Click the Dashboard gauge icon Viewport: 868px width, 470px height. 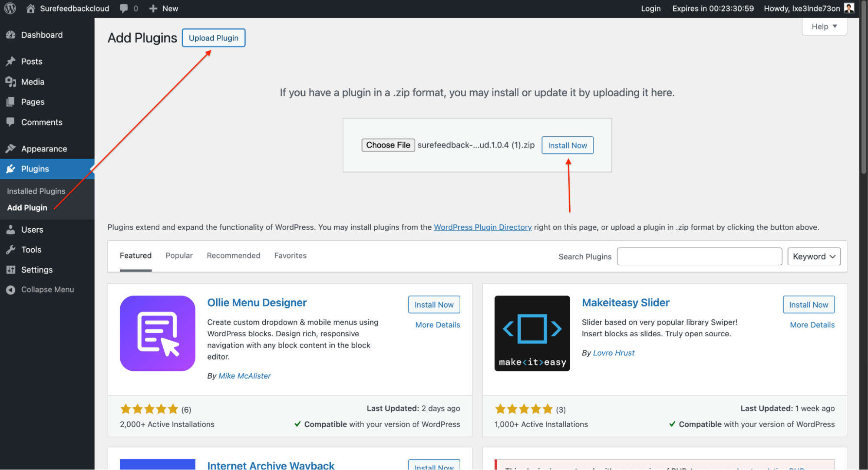click(x=11, y=35)
